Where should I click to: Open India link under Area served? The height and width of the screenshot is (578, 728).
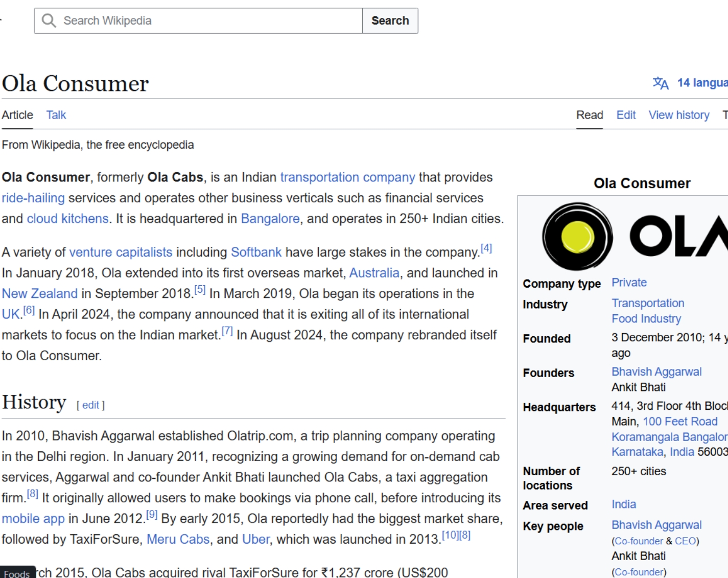624,504
